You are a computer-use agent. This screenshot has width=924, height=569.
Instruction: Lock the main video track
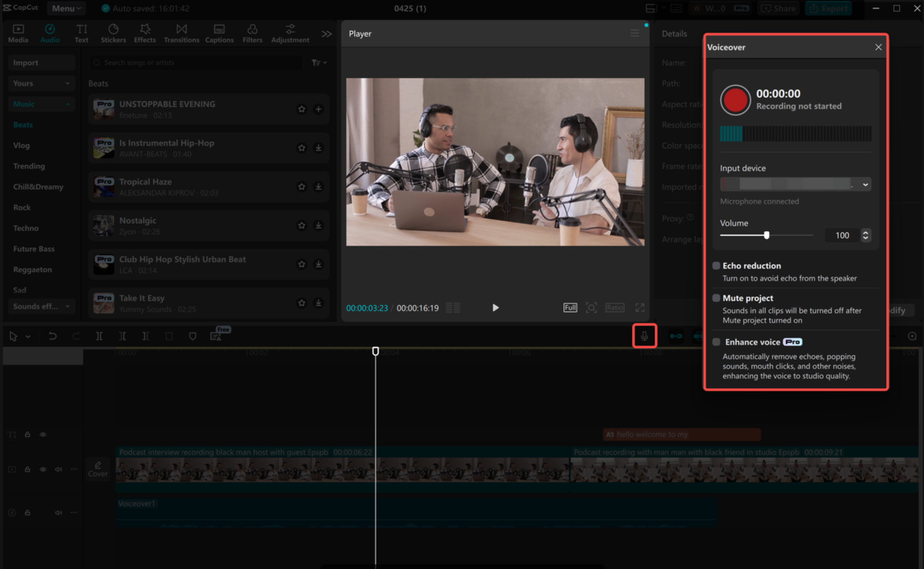pos(27,469)
